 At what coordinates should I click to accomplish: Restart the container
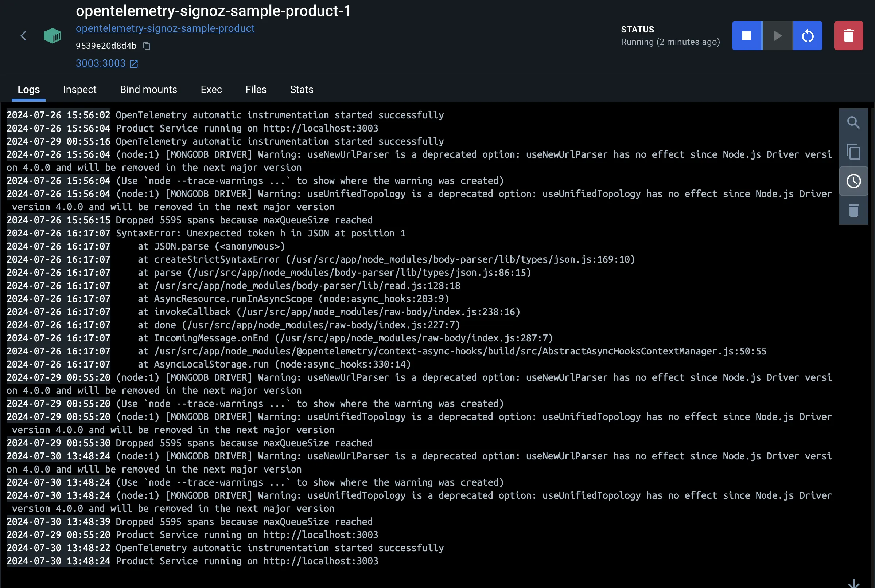coord(808,36)
